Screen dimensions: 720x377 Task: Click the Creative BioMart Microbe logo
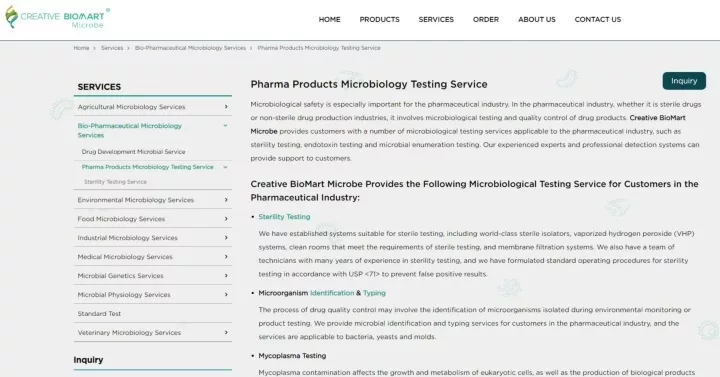pyautogui.click(x=57, y=18)
